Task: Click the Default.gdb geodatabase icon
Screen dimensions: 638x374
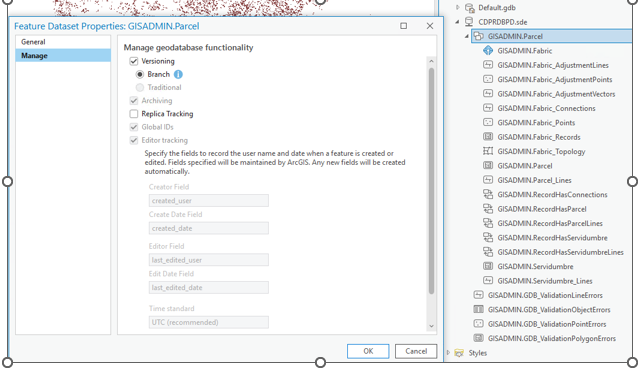Action: [470, 8]
